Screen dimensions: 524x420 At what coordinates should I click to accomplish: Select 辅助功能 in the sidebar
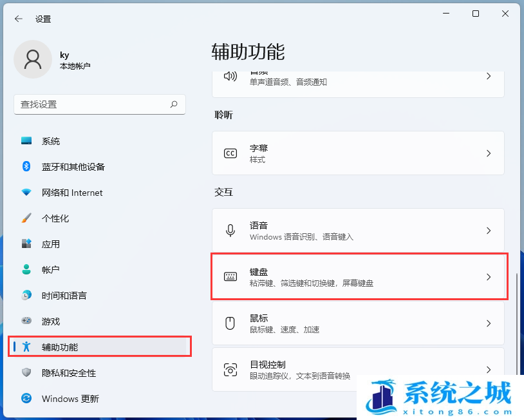coord(100,347)
